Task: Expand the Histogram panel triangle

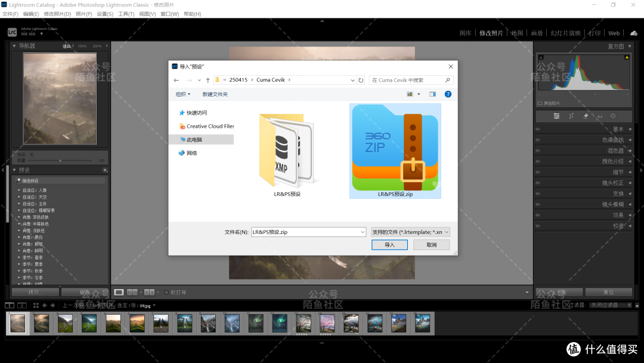Action: [x=630, y=46]
